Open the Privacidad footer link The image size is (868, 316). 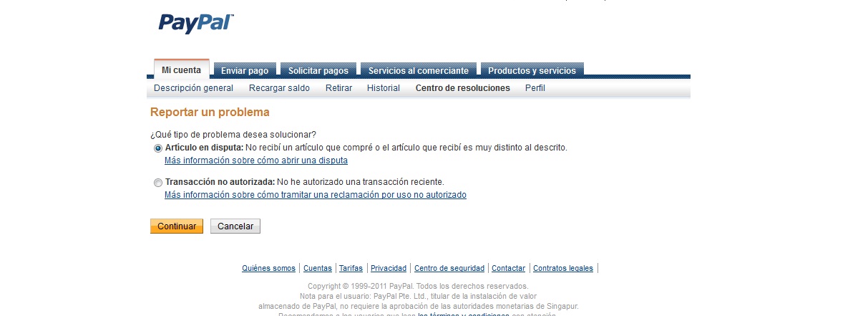click(389, 269)
